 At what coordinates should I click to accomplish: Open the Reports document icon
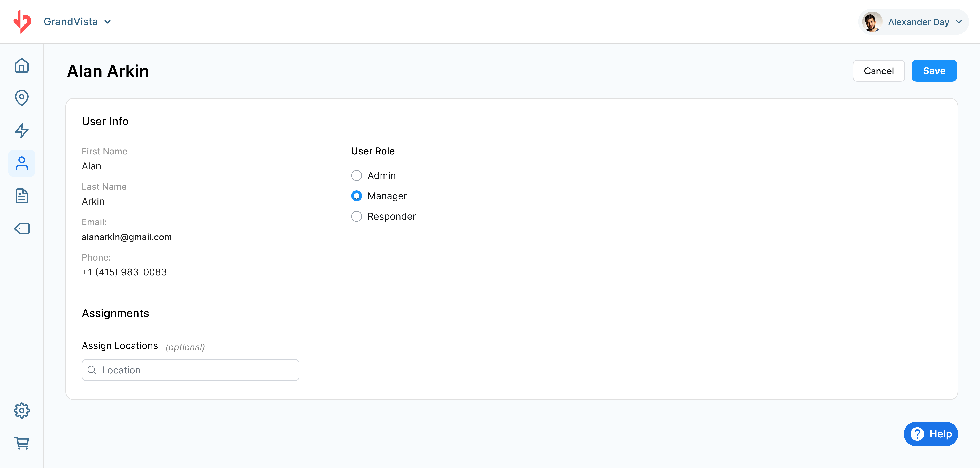coord(22,196)
